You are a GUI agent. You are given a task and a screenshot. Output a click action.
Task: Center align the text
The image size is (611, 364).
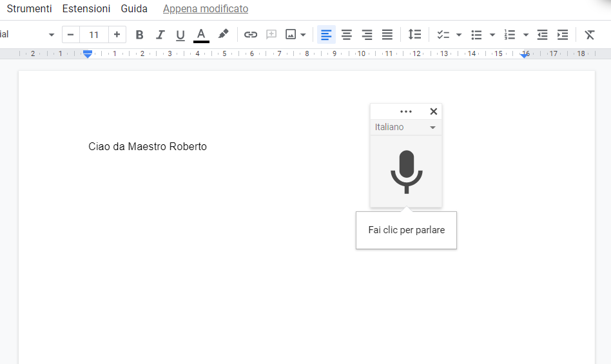pyautogui.click(x=346, y=35)
